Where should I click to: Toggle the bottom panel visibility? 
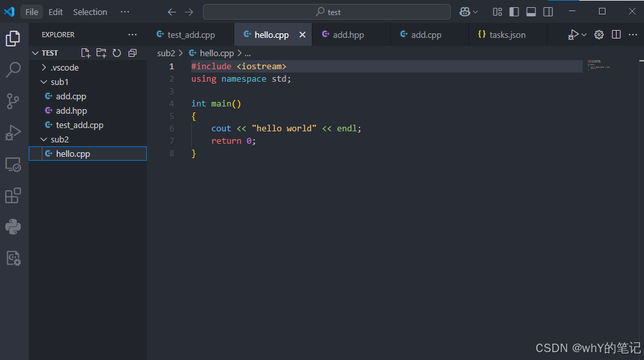[x=531, y=12]
